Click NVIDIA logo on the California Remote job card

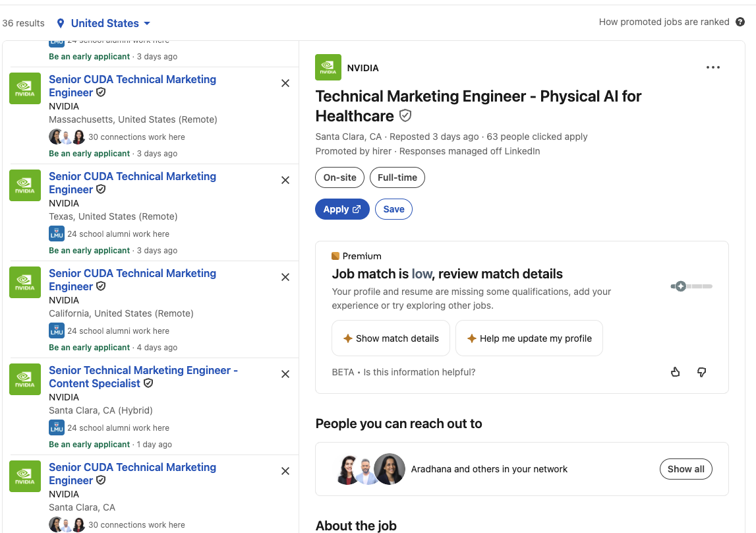point(25,282)
